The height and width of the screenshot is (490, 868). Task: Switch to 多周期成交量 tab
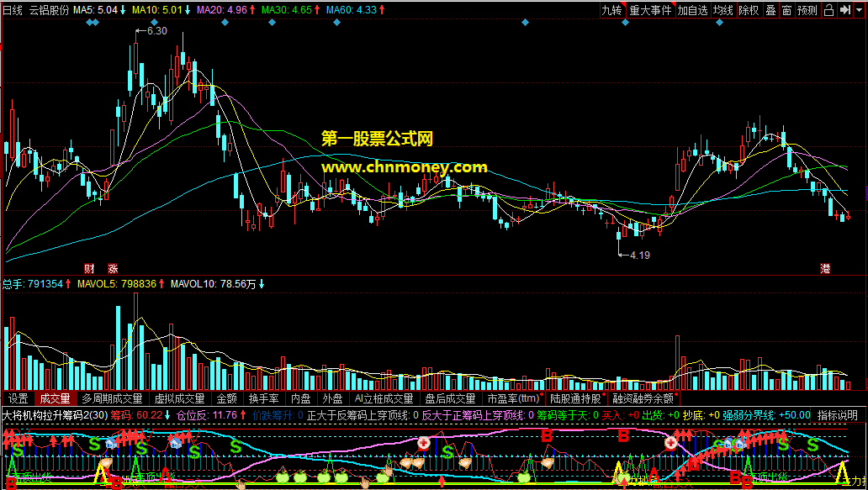point(113,398)
